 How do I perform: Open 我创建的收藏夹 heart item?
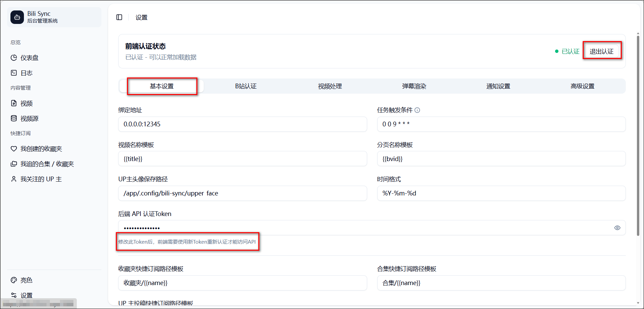tap(41, 149)
